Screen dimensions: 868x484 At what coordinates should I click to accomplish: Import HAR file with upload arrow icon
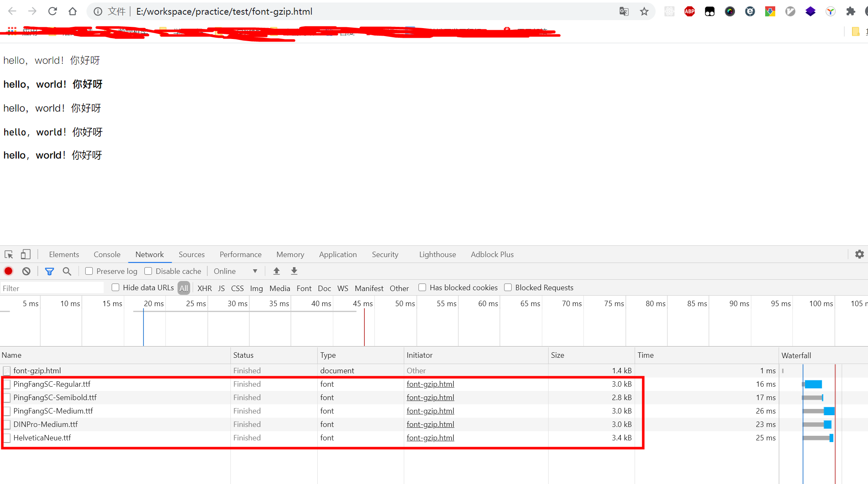(x=277, y=271)
